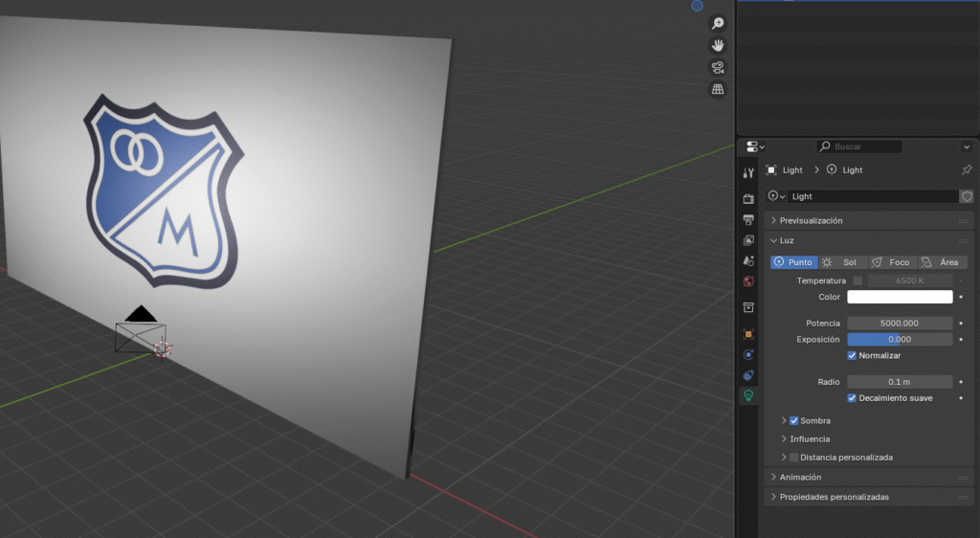Click the white light Color swatch
The height and width of the screenshot is (538, 980).
[x=900, y=298]
